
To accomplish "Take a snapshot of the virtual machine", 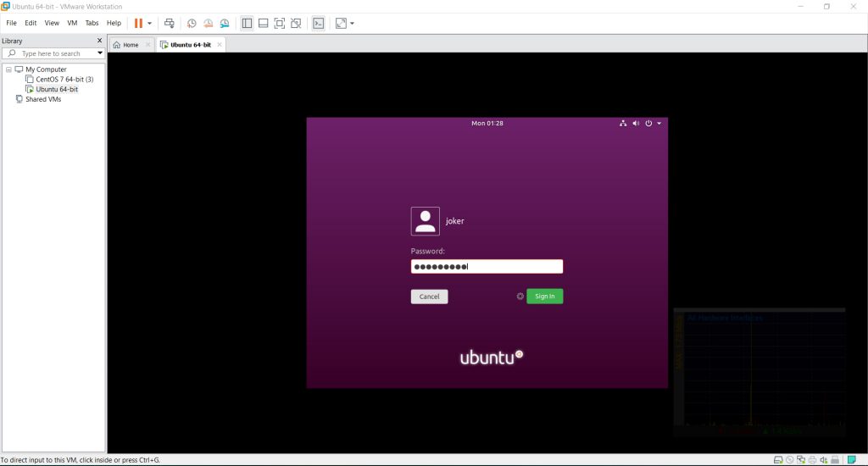I will (x=192, y=23).
